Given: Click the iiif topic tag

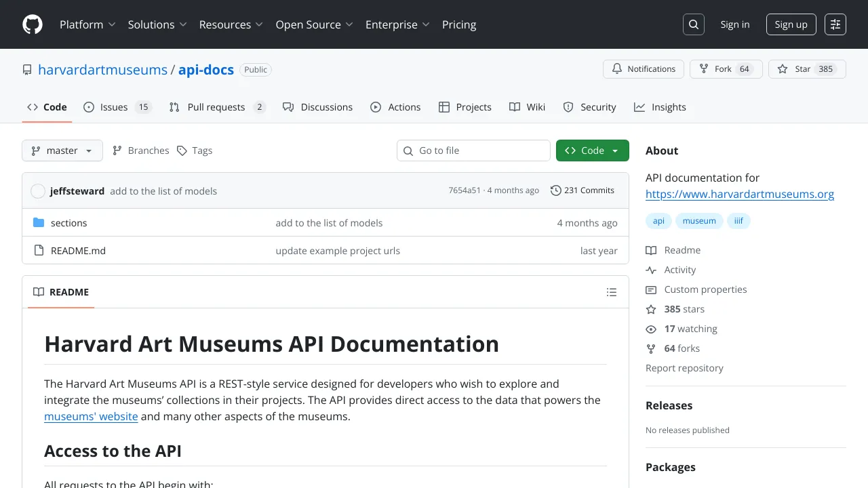Looking at the screenshot, I should 739,221.
